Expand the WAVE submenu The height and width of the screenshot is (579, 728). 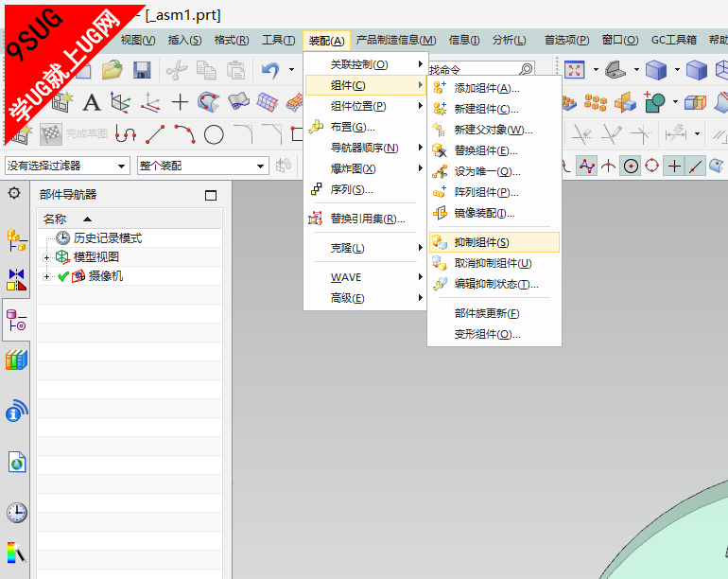(365, 277)
